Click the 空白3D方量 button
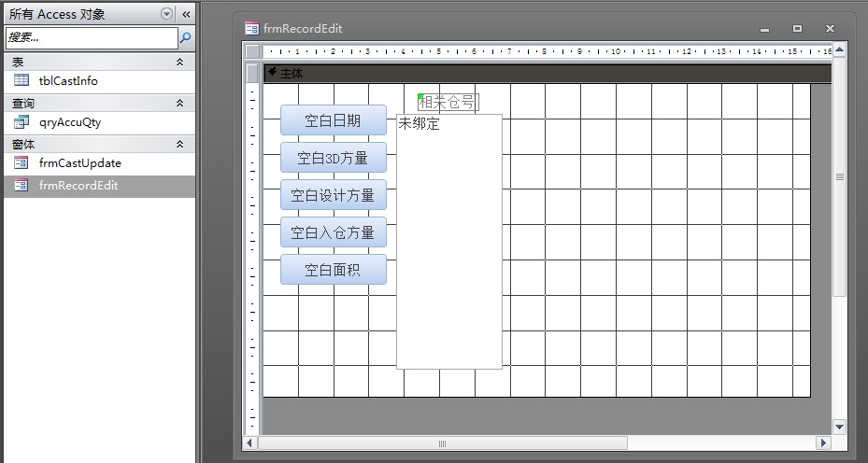The height and width of the screenshot is (463, 868). point(333,158)
